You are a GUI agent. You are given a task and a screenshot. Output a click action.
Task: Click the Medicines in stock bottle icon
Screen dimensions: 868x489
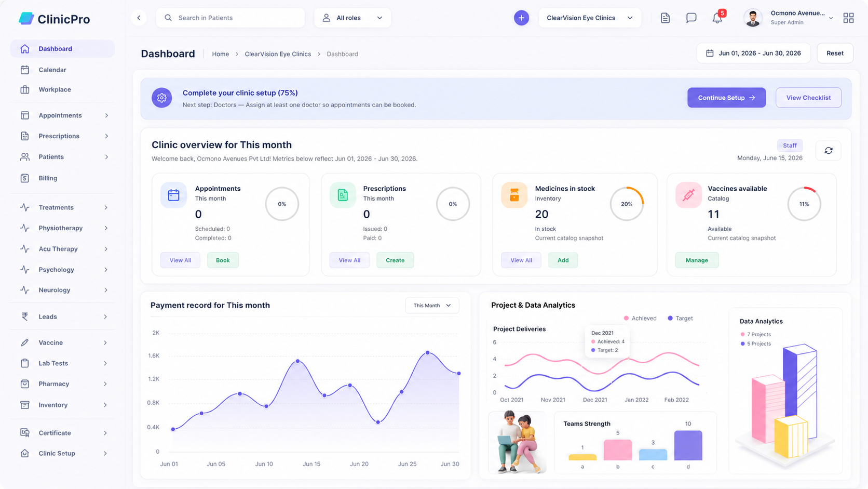[x=514, y=195]
